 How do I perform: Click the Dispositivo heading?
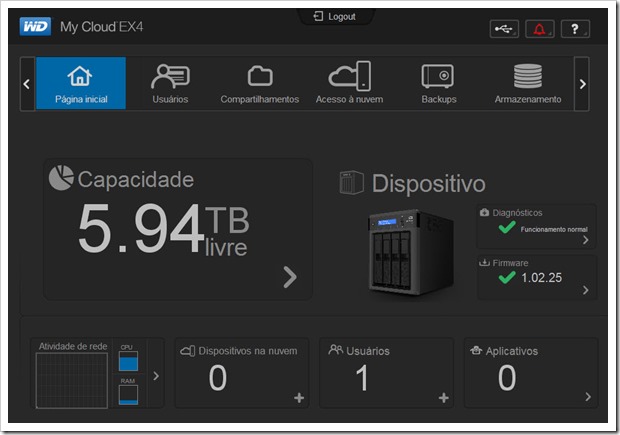click(x=429, y=183)
